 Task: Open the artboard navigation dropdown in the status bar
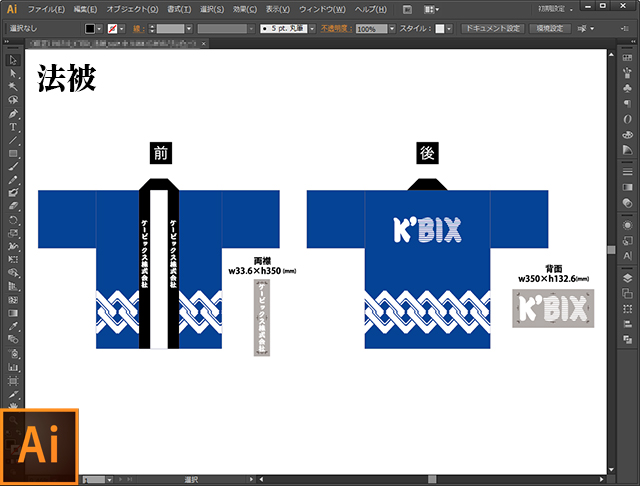[x=109, y=480]
